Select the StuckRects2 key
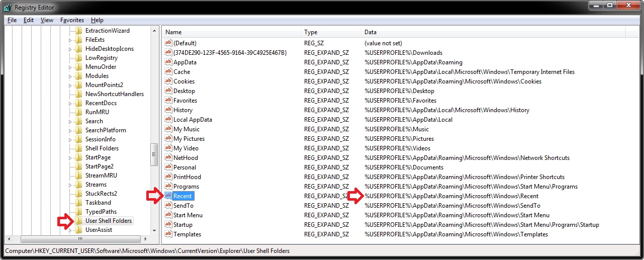The width and height of the screenshot is (644, 260). (101, 194)
